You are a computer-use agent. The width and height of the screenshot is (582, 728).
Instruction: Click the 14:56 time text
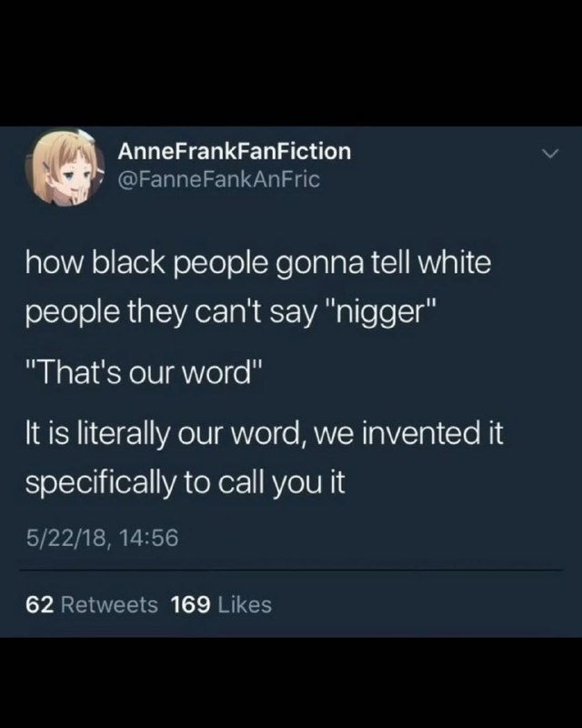coord(148,538)
